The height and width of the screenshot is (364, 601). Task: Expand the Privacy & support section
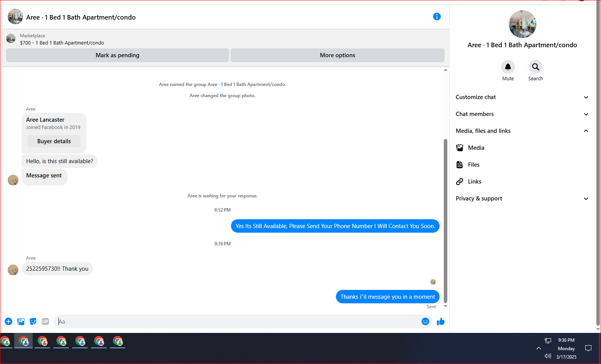(522, 199)
